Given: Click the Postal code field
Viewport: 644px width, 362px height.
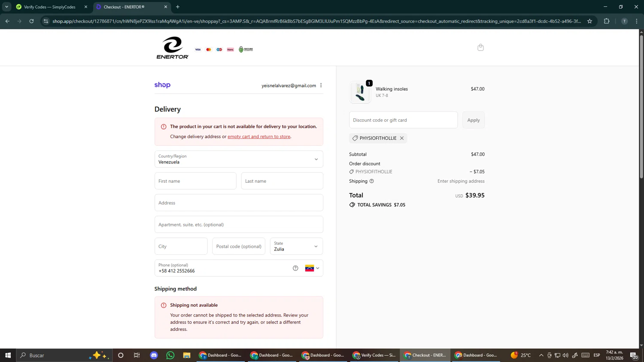Looking at the screenshot, I should coord(239,246).
